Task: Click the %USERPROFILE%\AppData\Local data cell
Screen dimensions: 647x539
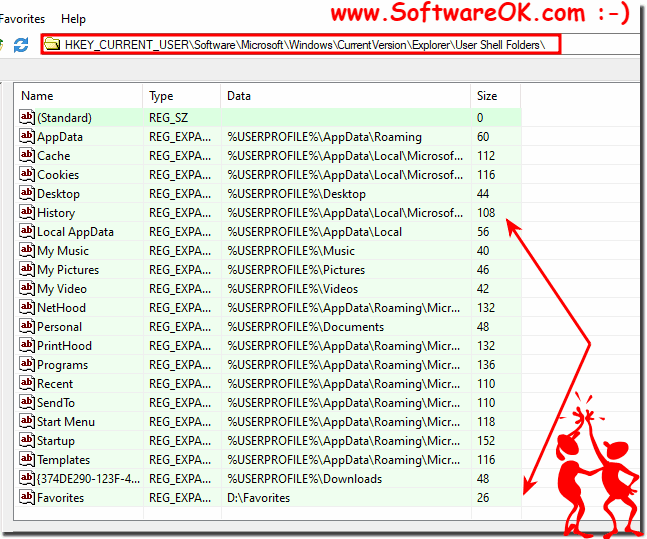Action: point(314,232)
